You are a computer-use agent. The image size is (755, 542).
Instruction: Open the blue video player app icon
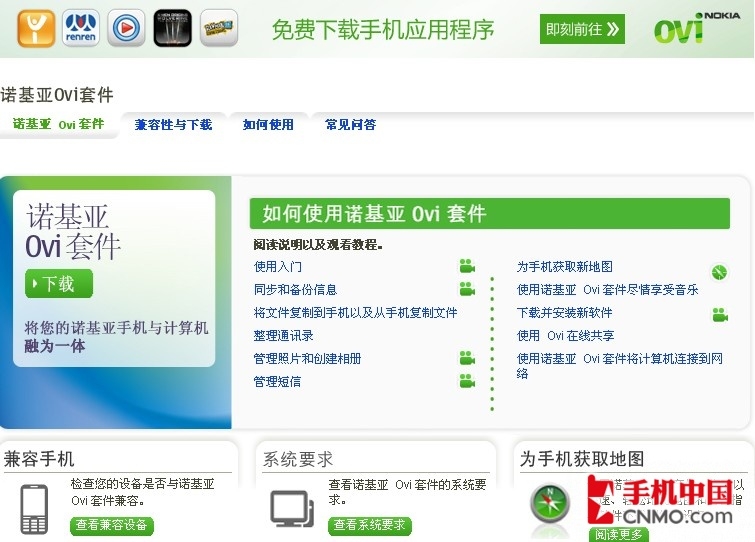pyautogui.click(x=126, y=28)
